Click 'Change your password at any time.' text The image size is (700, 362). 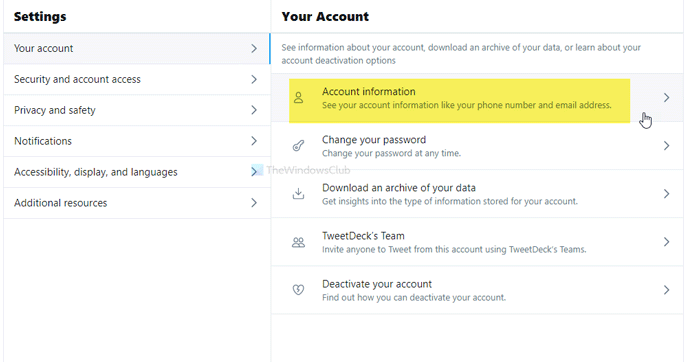click(x=391, y=153)
